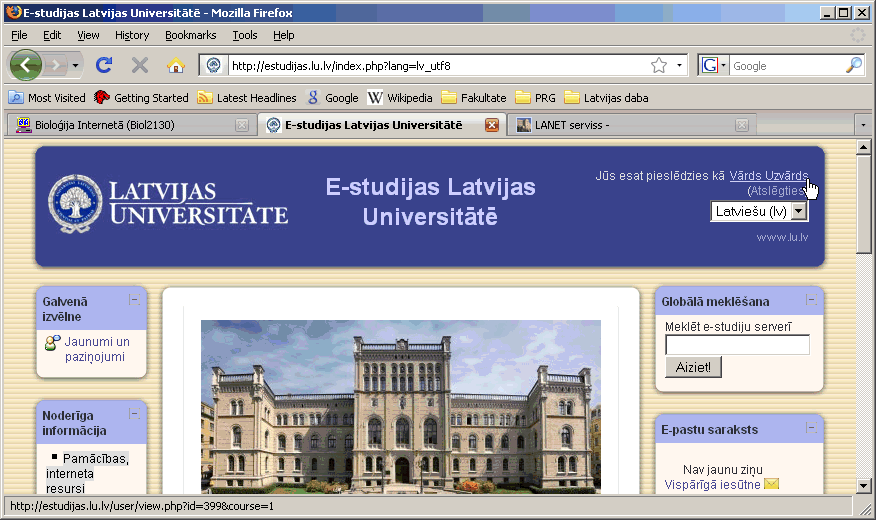This screenshot has height=520, width=876.
Task: Open the Vārds Uzvārds profile link
Action: tap(769, 175)
